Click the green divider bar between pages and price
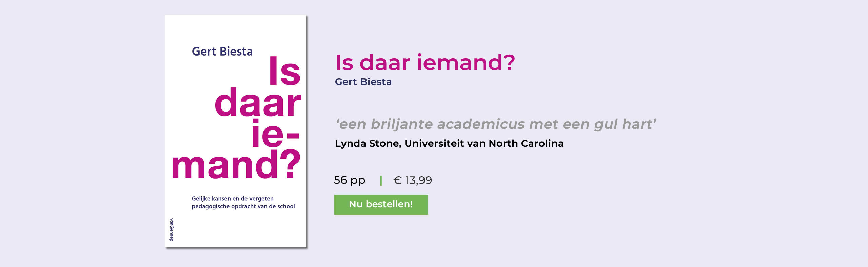 point(380,180)
